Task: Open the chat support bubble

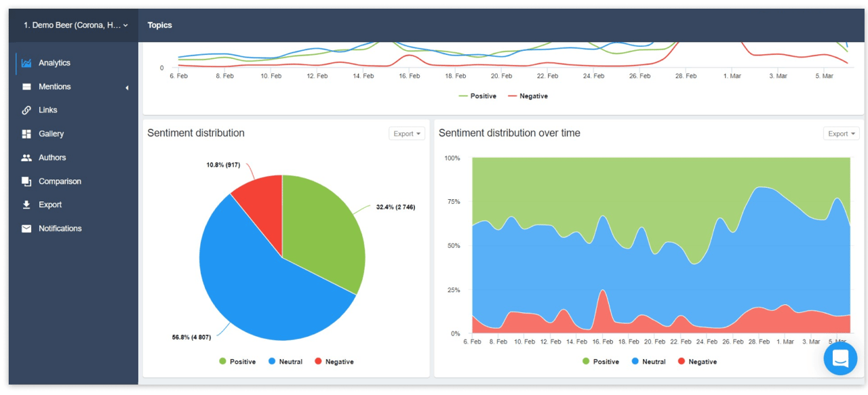Action: click(840, 358)
